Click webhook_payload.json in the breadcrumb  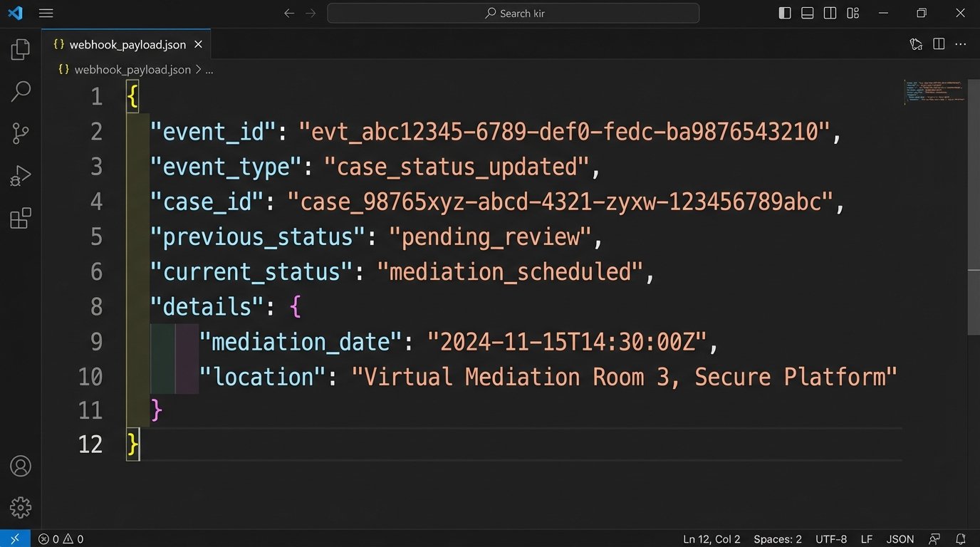tap(132, 69)
